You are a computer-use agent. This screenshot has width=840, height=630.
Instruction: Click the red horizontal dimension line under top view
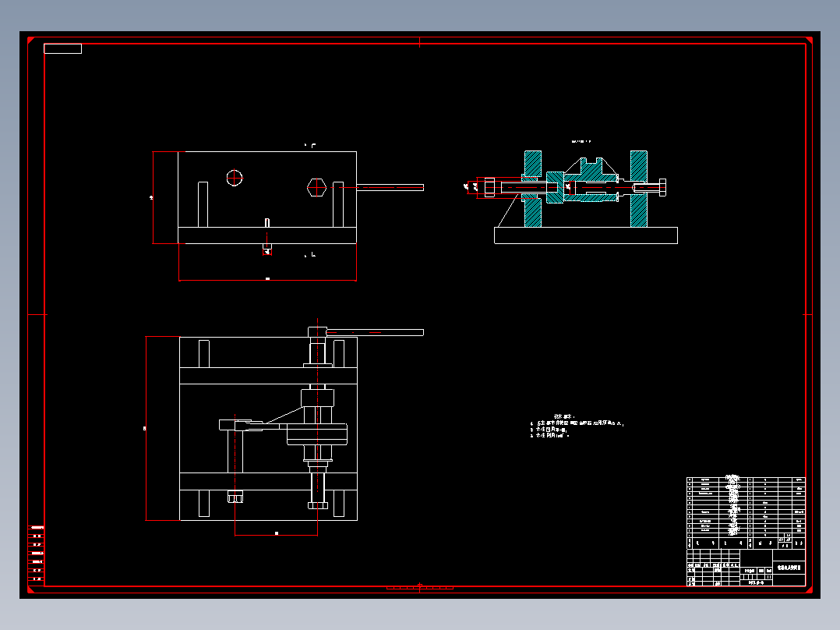tap(267, 280)
